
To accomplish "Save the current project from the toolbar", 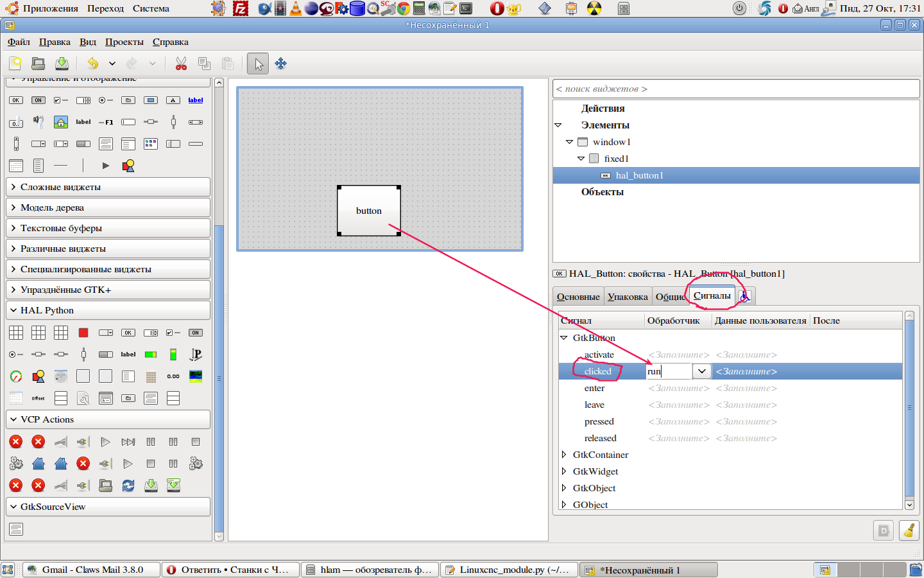I will click(62, 63).
